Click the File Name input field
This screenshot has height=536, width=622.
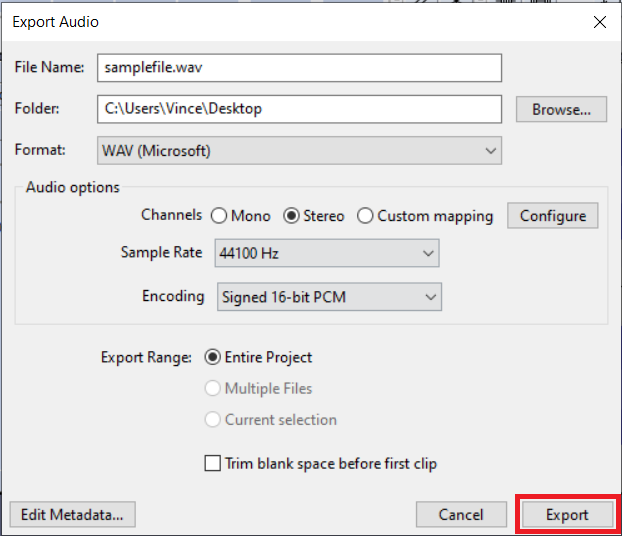tap(299, 68)
